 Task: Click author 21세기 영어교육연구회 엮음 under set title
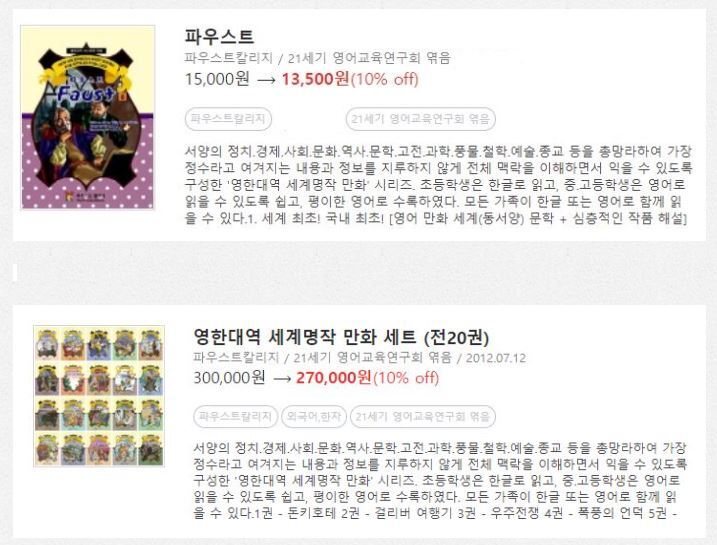(x=372, y=357)
